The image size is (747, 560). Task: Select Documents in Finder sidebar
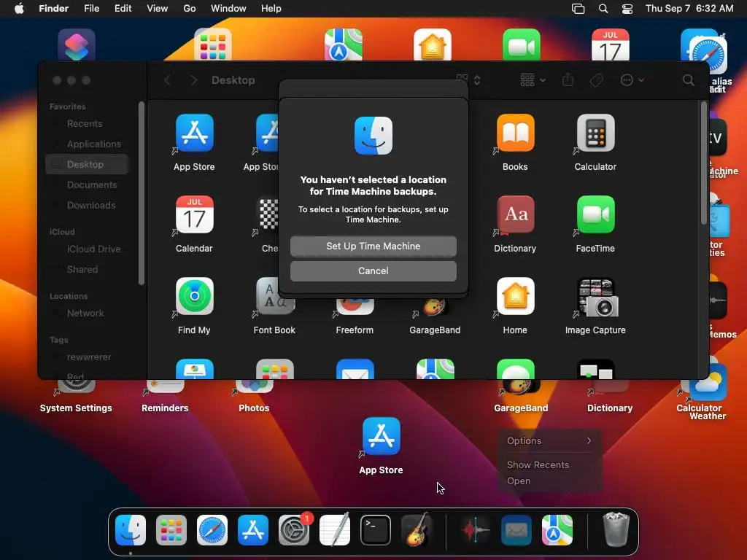91,184
